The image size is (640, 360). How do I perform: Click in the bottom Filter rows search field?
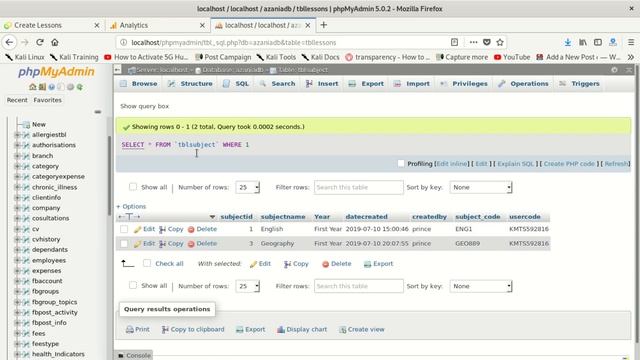359,286
